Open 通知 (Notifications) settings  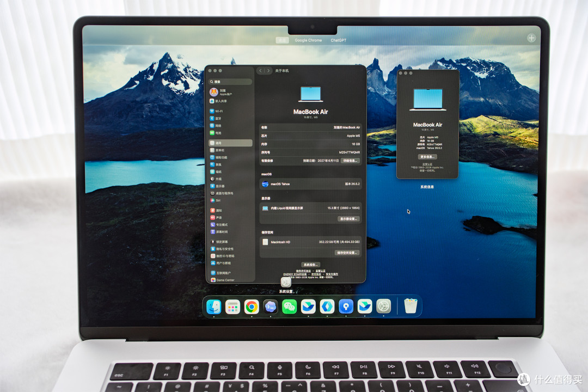[216, 211]
